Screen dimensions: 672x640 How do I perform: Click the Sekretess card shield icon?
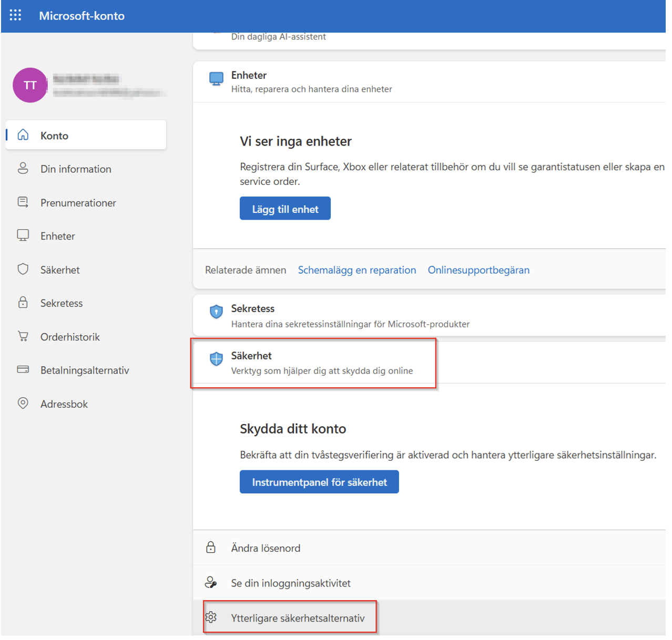coord(216,312)
